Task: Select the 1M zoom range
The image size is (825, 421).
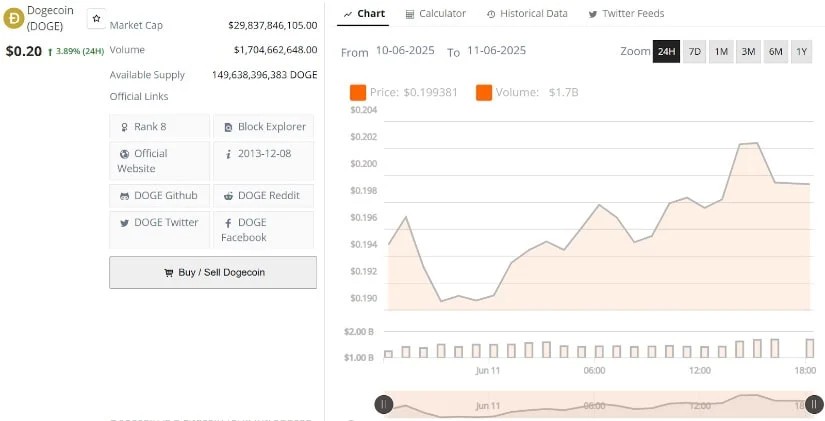Action: pos(721,52)
